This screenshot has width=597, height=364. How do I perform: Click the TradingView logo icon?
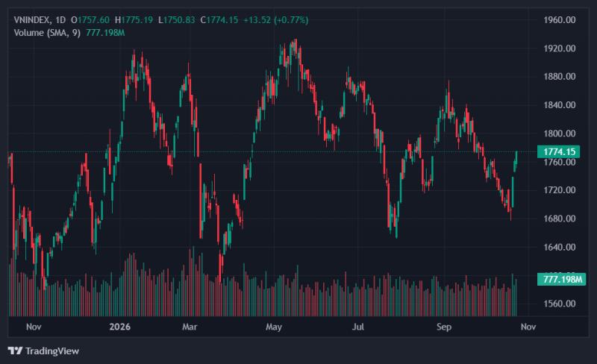pos(15,351)
